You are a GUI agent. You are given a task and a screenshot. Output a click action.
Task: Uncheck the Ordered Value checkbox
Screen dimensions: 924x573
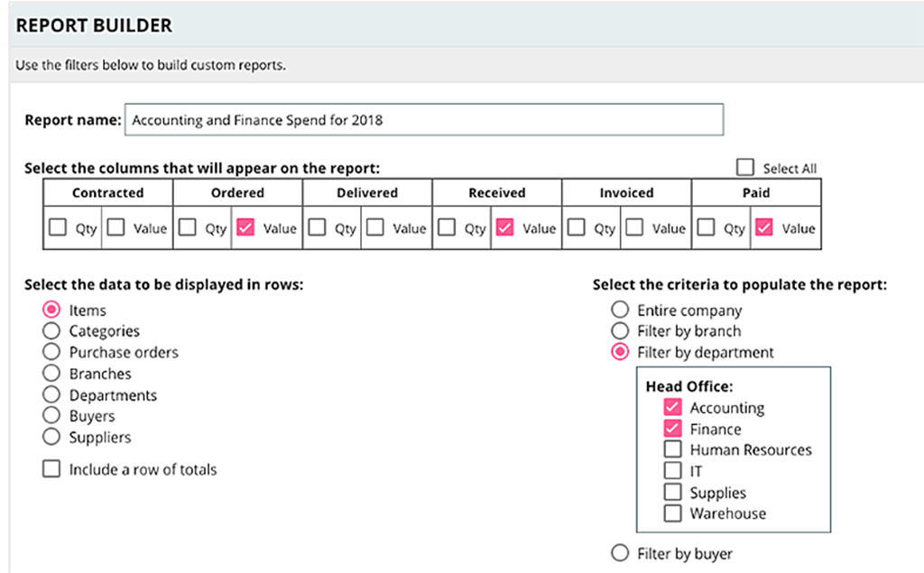(245, 227)
